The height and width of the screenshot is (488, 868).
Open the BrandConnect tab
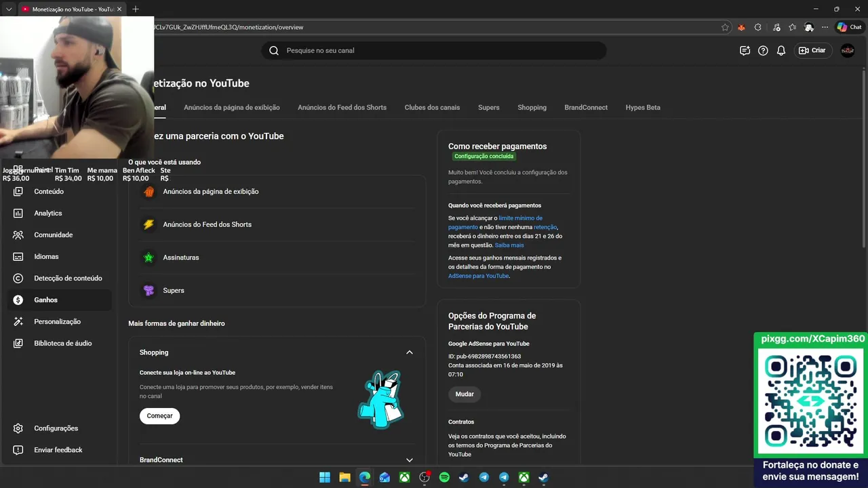586,108
